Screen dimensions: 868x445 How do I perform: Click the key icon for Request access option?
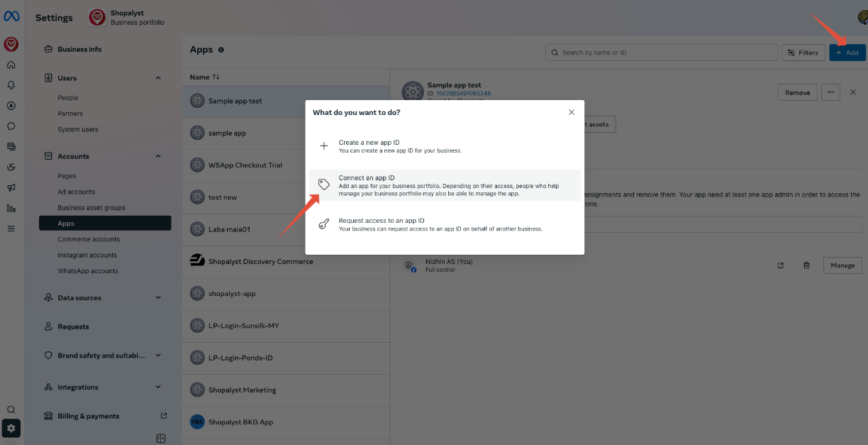(x=324, y=224)
